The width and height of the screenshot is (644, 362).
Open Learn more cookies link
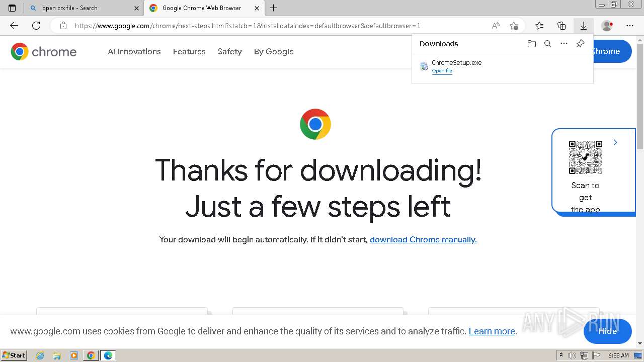[x=492, y=331]
